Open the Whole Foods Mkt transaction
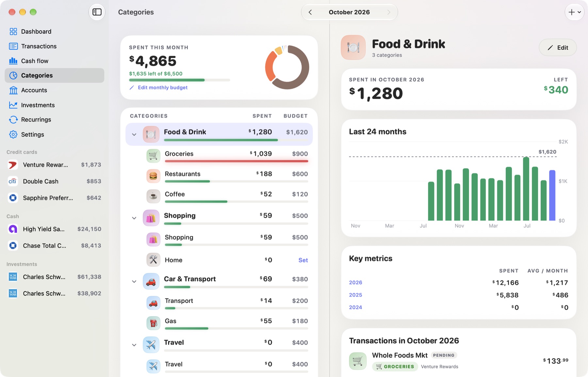The width and height of the screenshot is (588, 377). [459, 361]
